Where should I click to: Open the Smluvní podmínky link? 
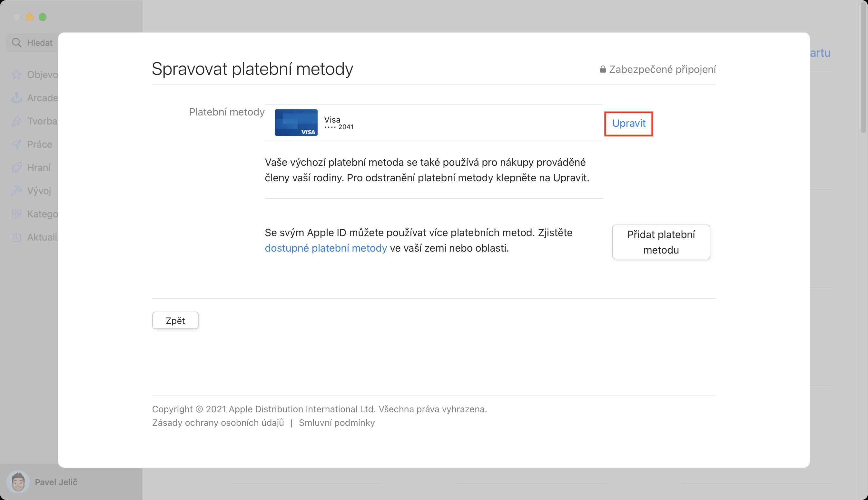pos(337,423)
